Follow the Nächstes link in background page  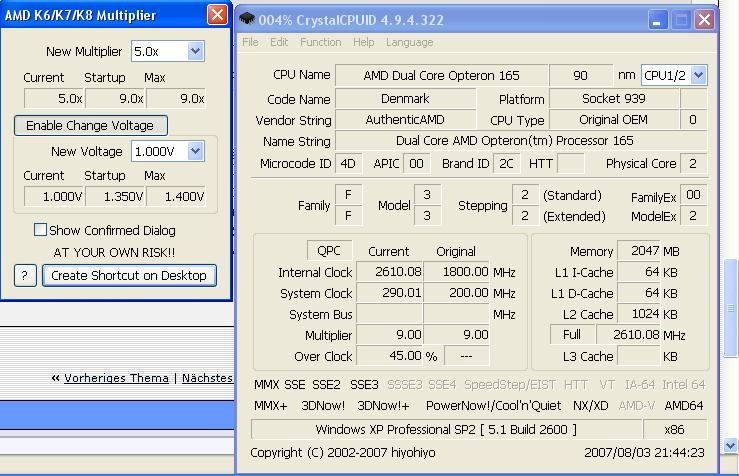tap(207, 378)
